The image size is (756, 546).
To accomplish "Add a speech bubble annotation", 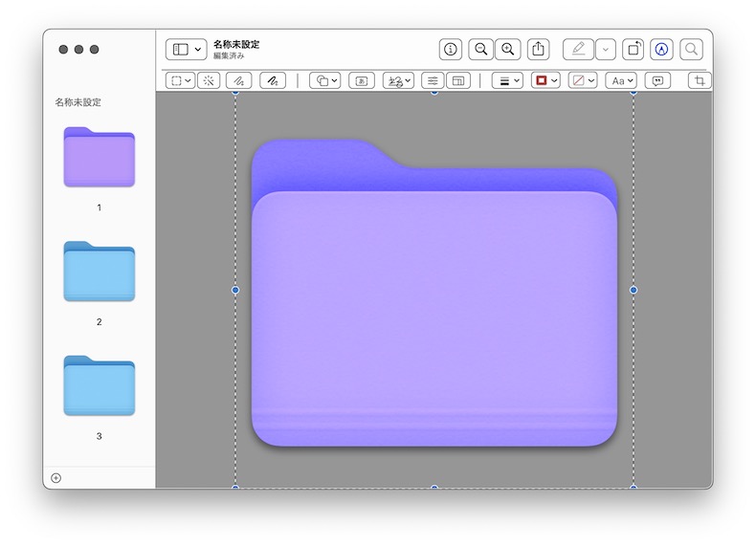I will (x=657, y=81).
